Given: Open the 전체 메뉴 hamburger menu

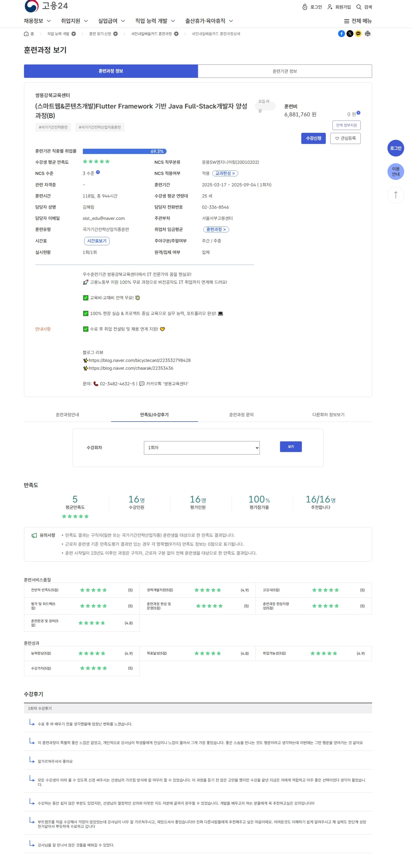Looking at the screenshot, I should click(357, 21).
